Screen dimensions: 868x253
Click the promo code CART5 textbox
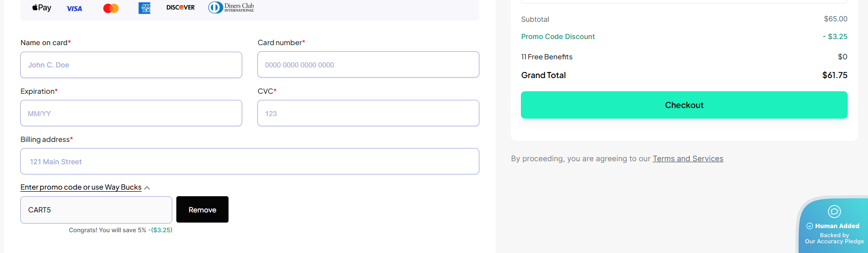tap(96, 210)
